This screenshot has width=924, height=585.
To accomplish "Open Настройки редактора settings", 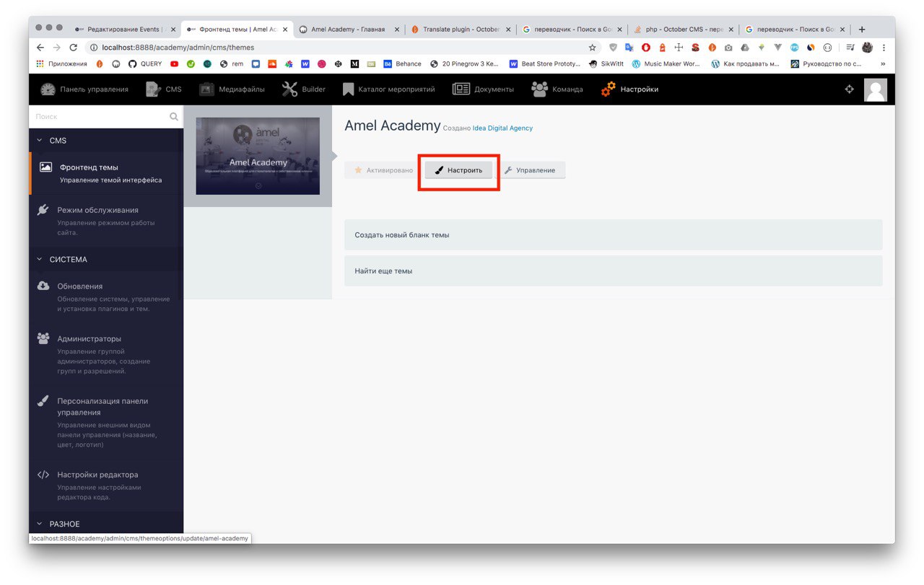I will point(106,485).
